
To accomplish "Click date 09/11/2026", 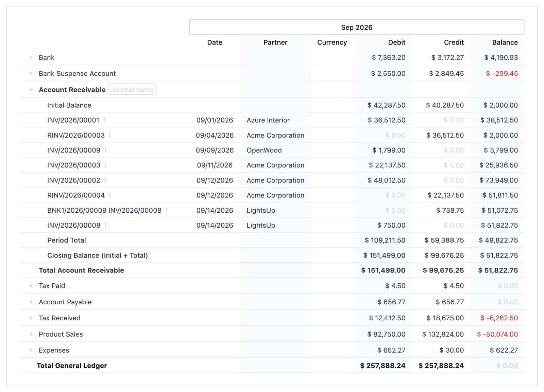I will pos(215,165).
